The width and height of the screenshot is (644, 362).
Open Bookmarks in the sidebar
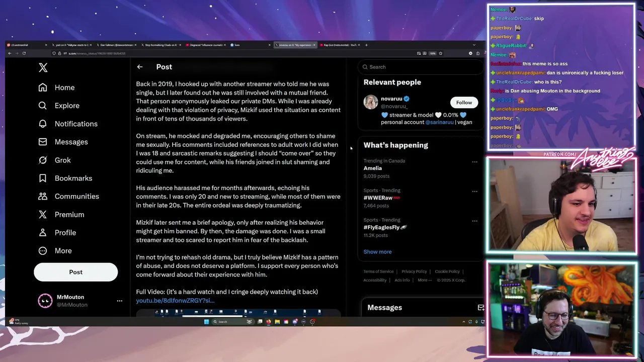pos(65,178)
